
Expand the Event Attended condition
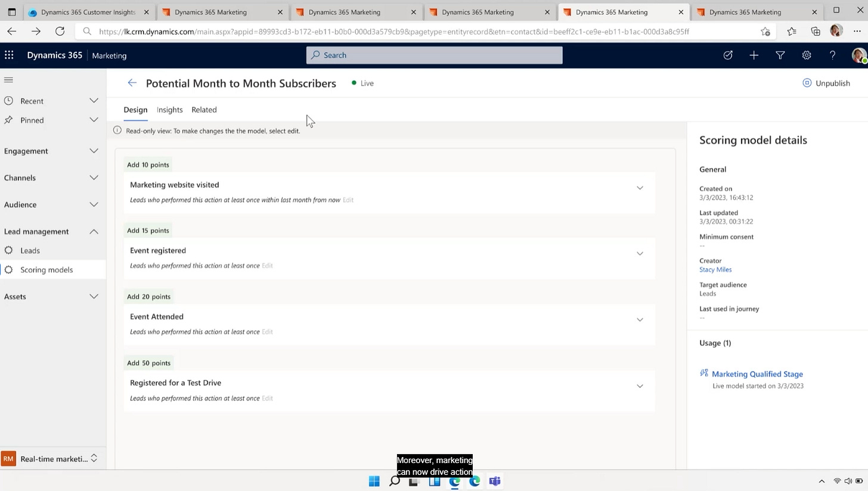point(640,320)
